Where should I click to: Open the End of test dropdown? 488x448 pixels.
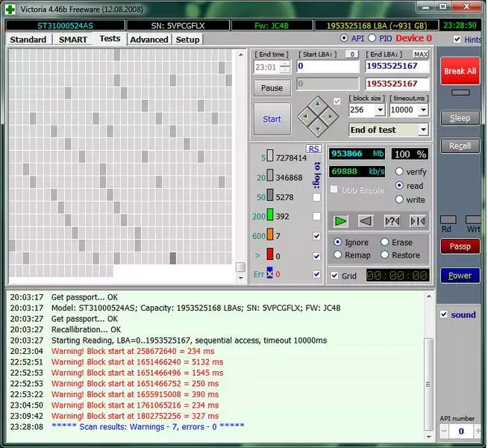pos(423,129)
